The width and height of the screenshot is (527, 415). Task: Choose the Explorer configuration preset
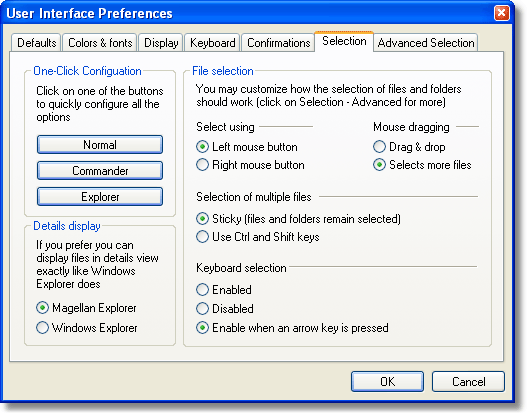point(100,197)
